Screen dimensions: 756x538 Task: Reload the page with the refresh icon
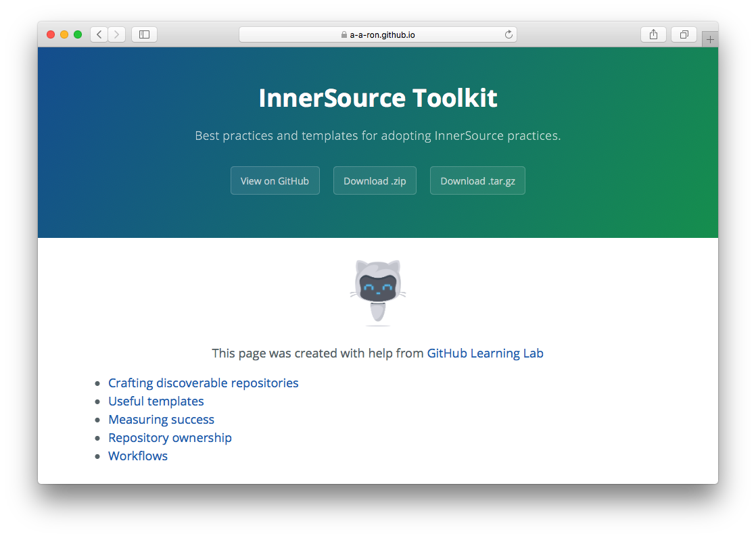509,34
